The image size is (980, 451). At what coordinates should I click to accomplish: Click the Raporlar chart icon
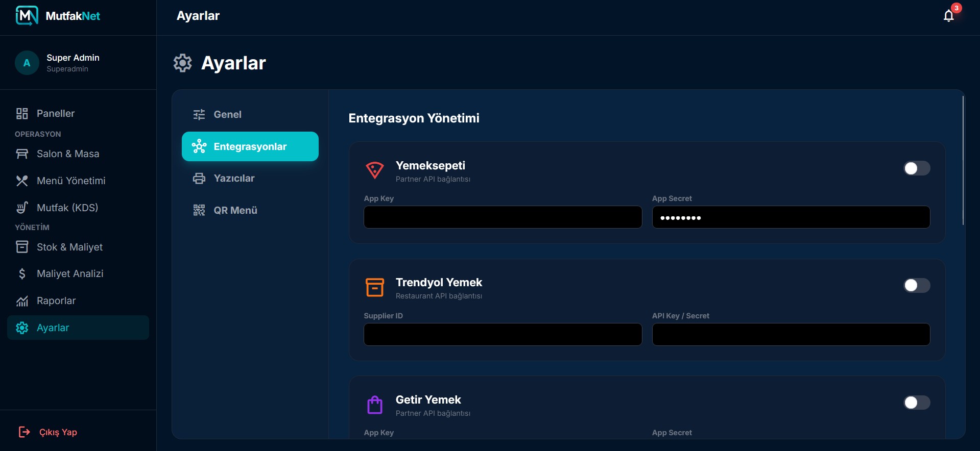click(22, 300)
